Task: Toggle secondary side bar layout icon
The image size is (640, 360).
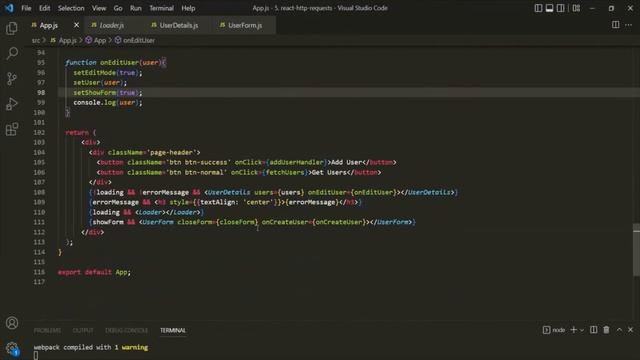Action: (x=560, y=8)
